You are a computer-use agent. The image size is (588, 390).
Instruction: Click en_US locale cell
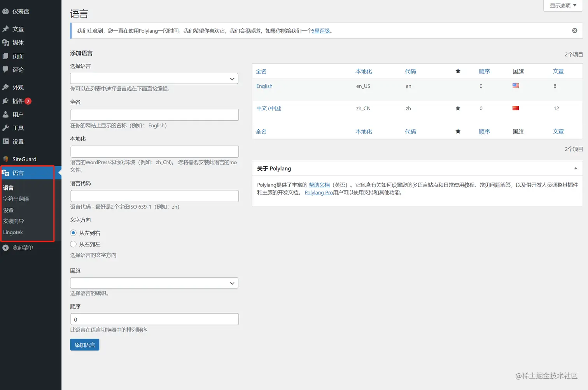pyautogui.click(x=363, y=86)
